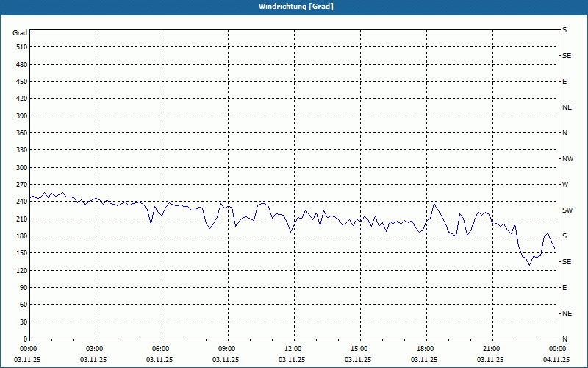
Task: Click the chart title 'Windrichtung [Grad]'
Action: (x=296, y=7)
